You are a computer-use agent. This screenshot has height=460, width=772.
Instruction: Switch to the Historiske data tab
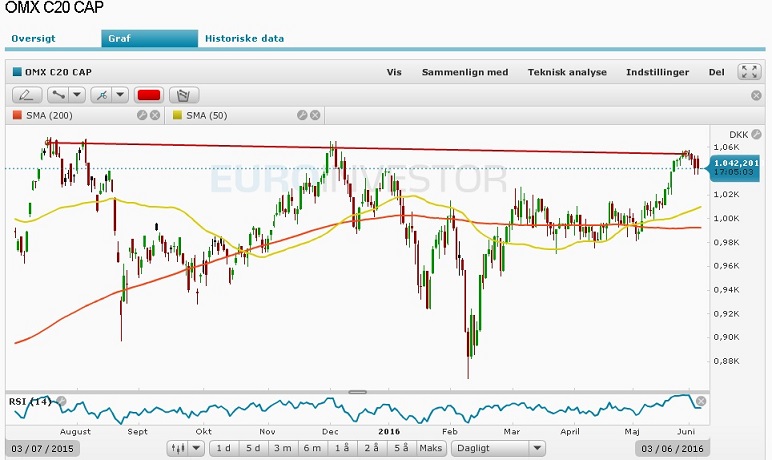click(244, 38)
